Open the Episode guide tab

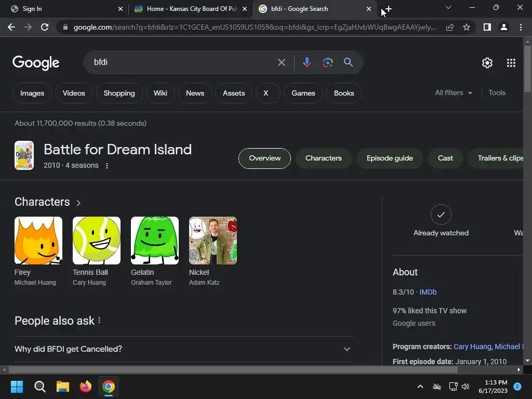click(x=390, y=158)
